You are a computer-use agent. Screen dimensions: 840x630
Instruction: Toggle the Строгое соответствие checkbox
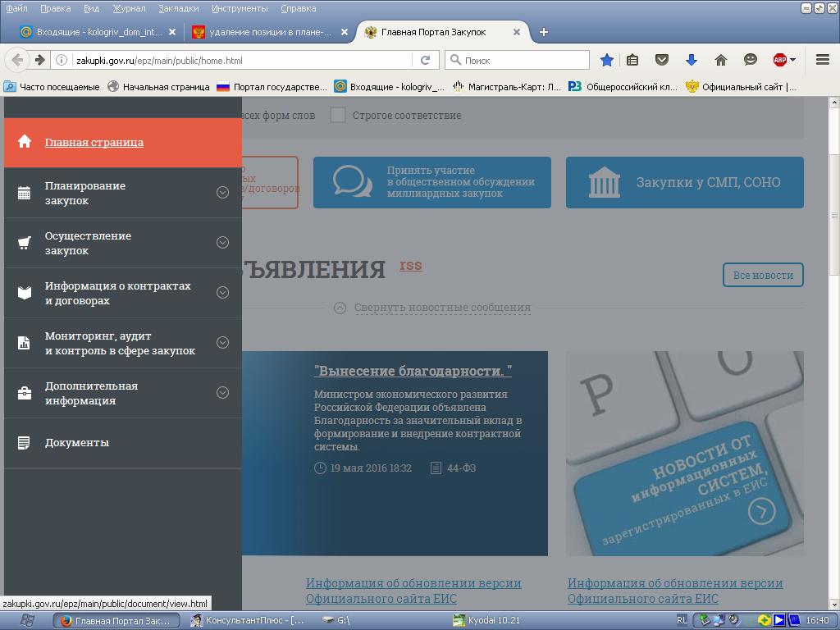click(x=337, y=116)
